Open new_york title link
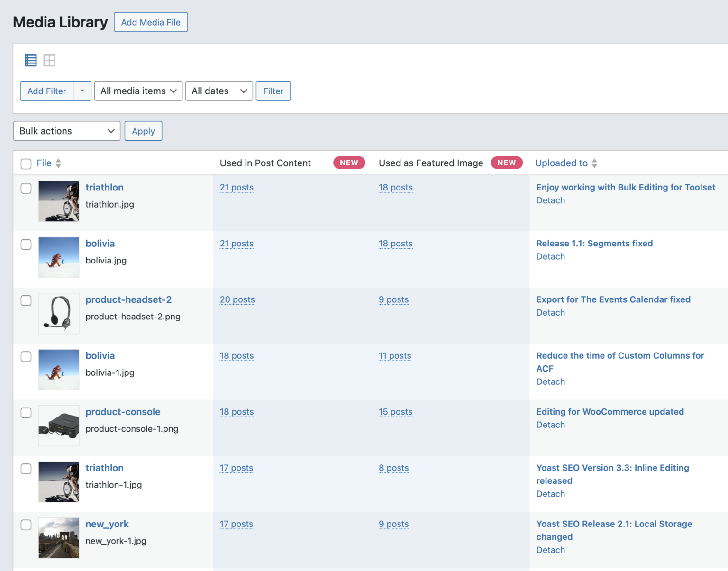The height and width of the screenshot is (571, 728). click(107, 524)
